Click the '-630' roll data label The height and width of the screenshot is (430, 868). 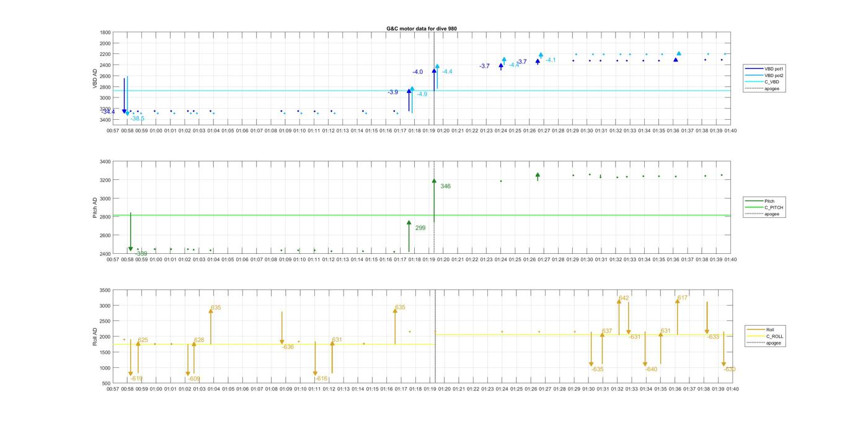[x=729, y=369]
